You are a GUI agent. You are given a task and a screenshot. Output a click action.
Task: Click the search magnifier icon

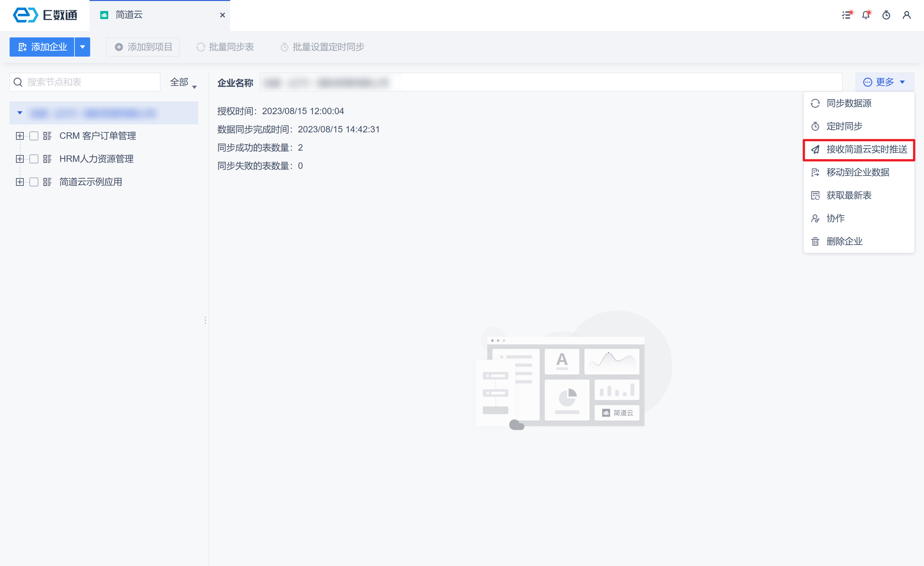[18, 82]
